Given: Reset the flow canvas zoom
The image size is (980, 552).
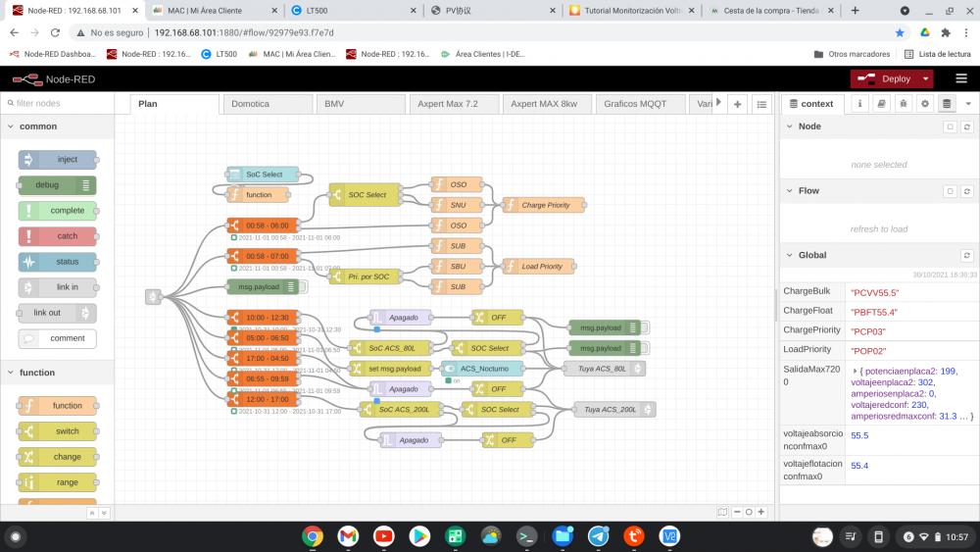Looking at the screenshot, I should click(x=749, y=512).
